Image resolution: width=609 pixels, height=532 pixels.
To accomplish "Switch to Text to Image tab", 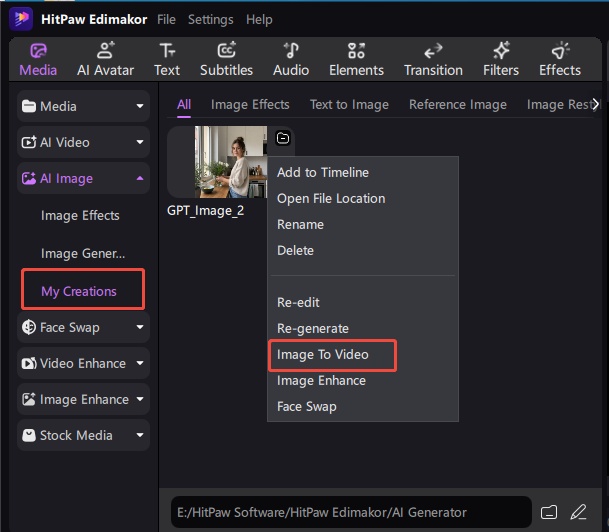I will click(x=349, y=104).
